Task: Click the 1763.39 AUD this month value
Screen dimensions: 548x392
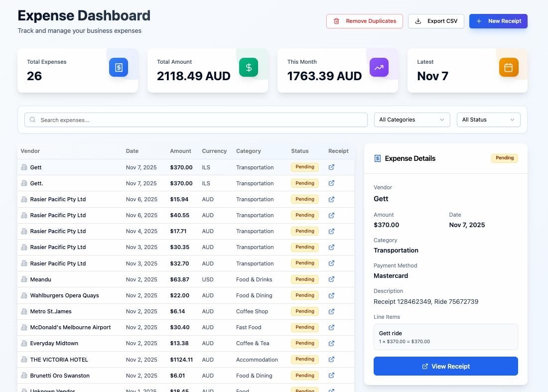Action: coord(324,76)
